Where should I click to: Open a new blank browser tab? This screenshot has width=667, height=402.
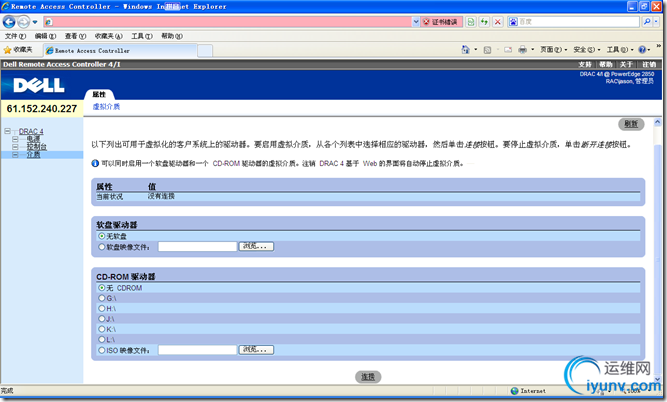(x=205, y=51)
